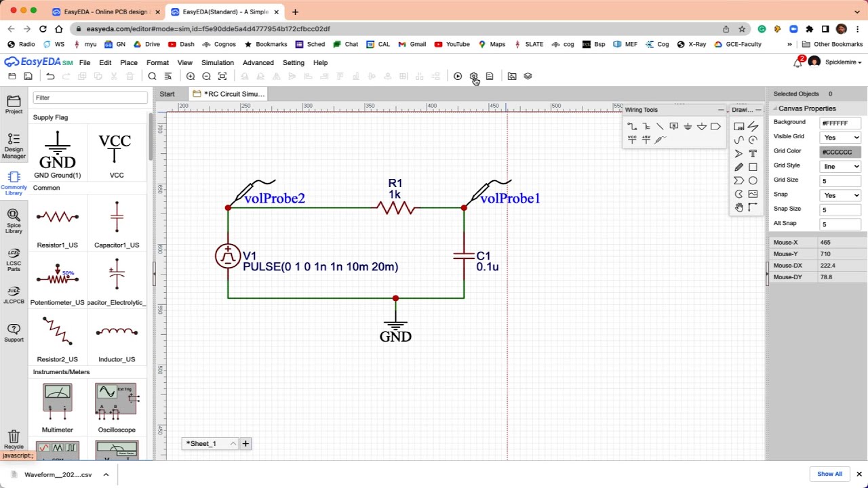Viewport: 868px width, 488px height.
Task: Select the Wire tool in Wiring Tools
Action: pyautogui.click(x=632, y=127)
